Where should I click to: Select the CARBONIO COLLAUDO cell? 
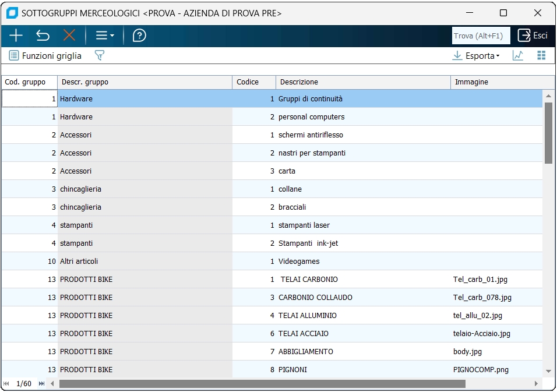[364, 298]
